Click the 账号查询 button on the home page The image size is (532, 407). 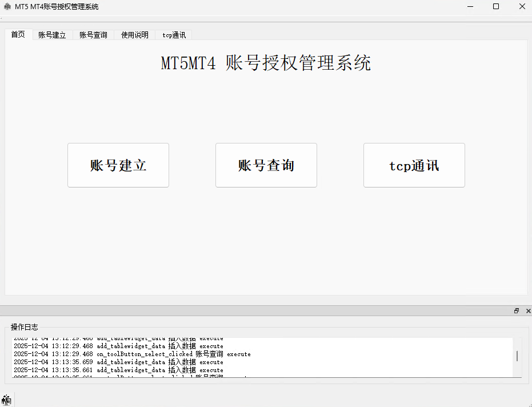(266, 165)
